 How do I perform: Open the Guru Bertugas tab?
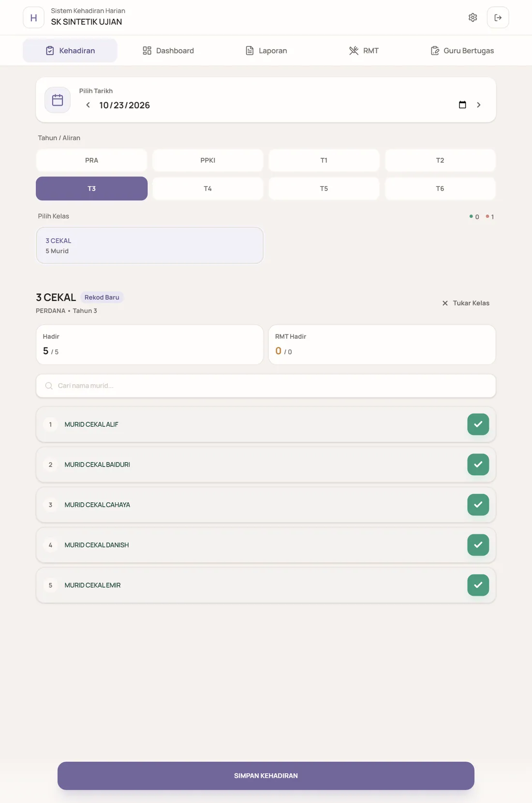tap(462, 50)
